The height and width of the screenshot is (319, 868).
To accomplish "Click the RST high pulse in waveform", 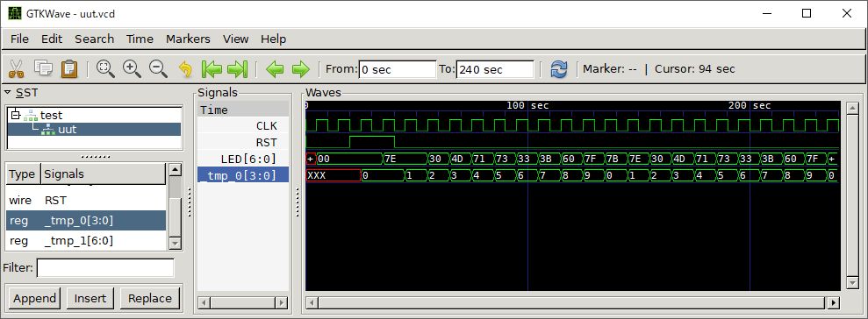I will 372,142.
